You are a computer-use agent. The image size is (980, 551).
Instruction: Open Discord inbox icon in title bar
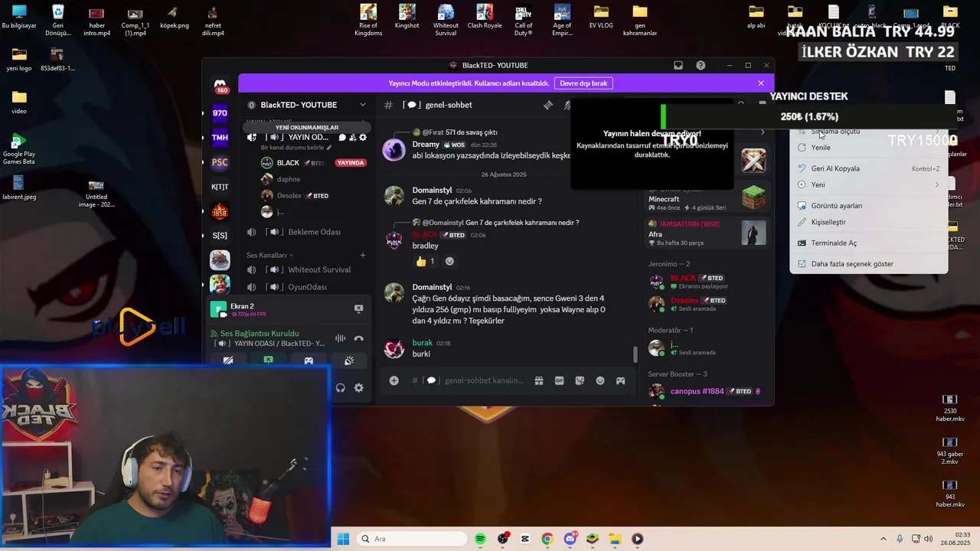point(678,65)
